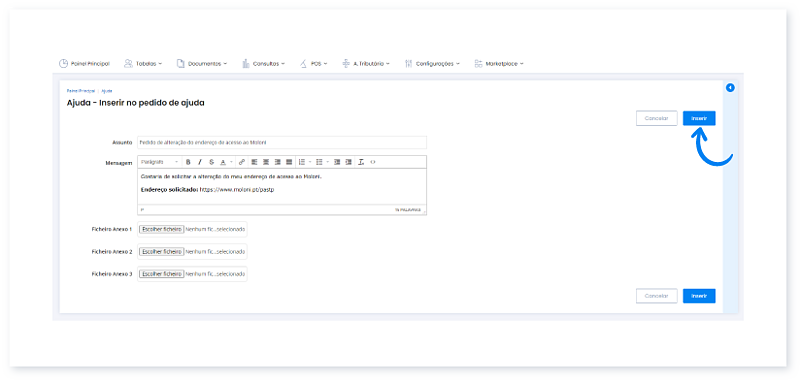Click the top Cancelar button

click(657, 118)
